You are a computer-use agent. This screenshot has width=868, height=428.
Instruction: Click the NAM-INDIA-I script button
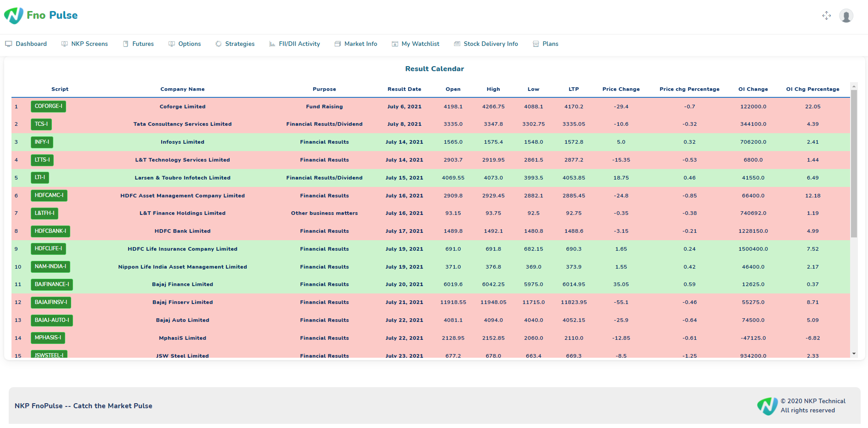[x=51, y=267]
